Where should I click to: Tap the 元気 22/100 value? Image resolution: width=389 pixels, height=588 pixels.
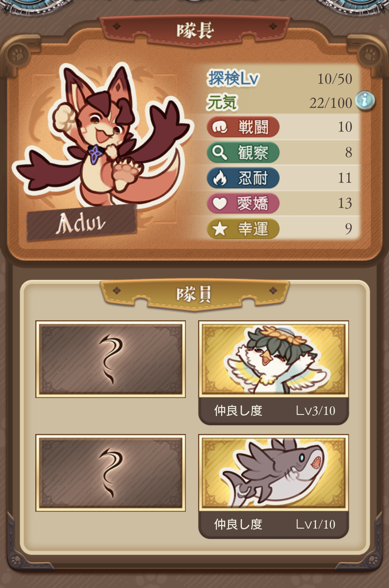[x=331, y=103]
